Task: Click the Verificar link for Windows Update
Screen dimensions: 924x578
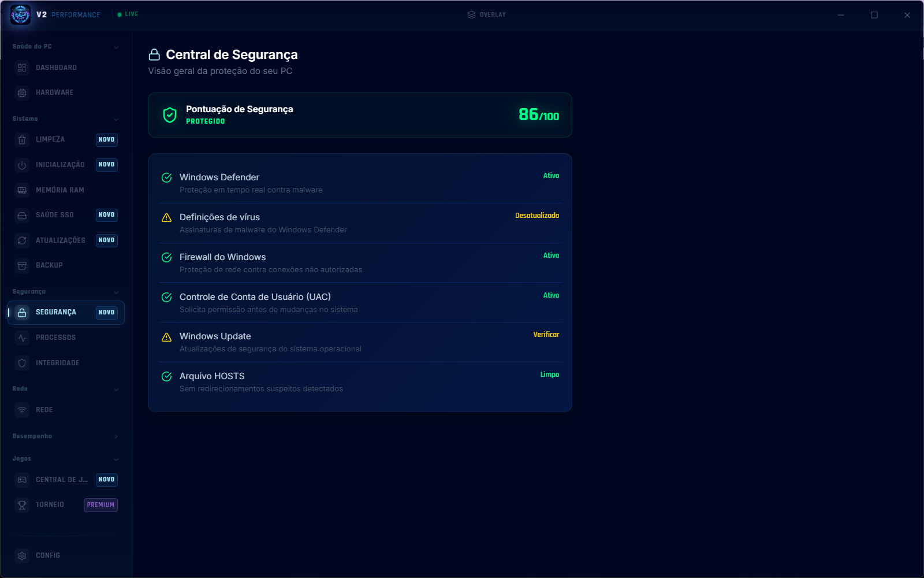Action: (546, 335)
